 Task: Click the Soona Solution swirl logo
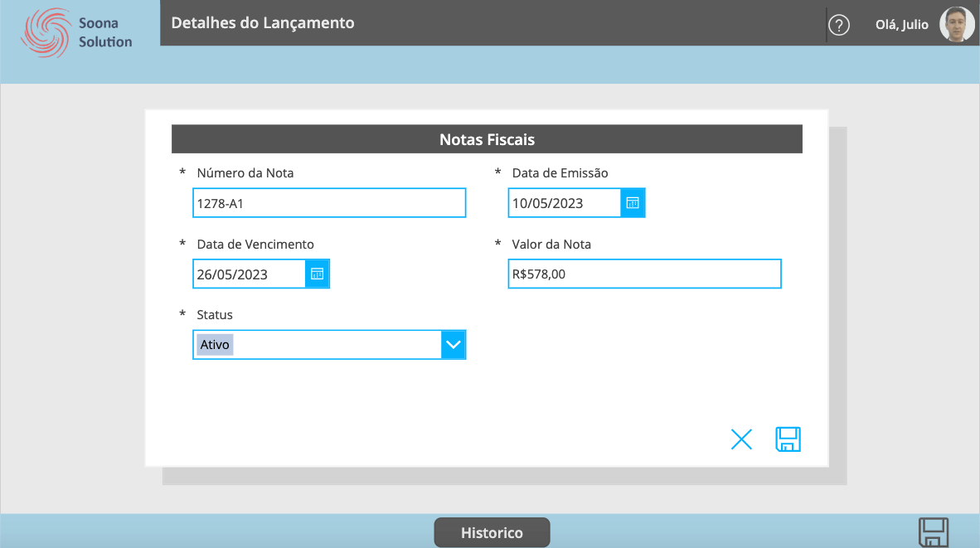pos(46,32)
